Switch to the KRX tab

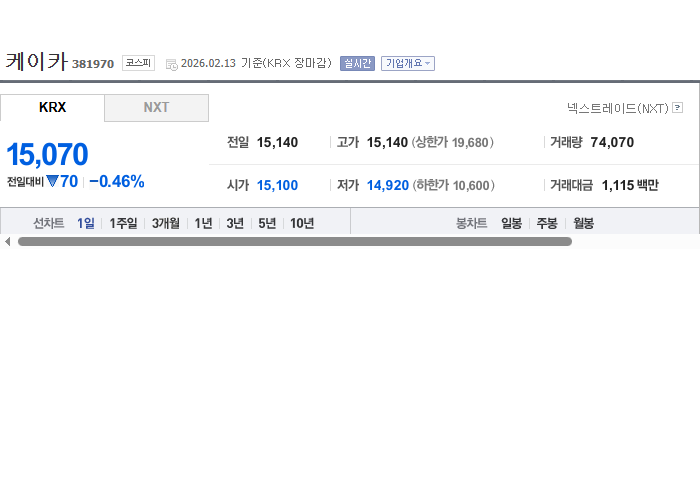(52, 108)
